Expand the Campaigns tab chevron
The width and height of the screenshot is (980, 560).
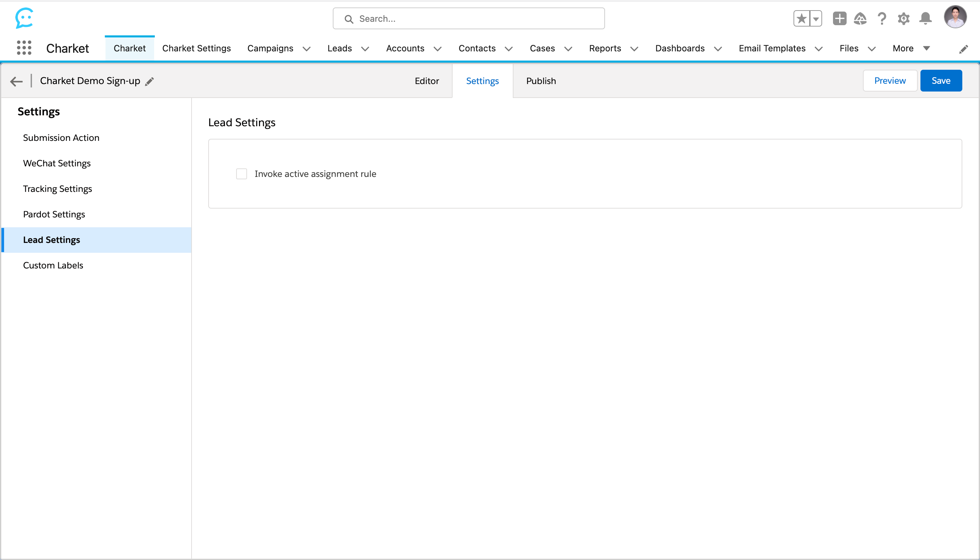click(307, 49)
